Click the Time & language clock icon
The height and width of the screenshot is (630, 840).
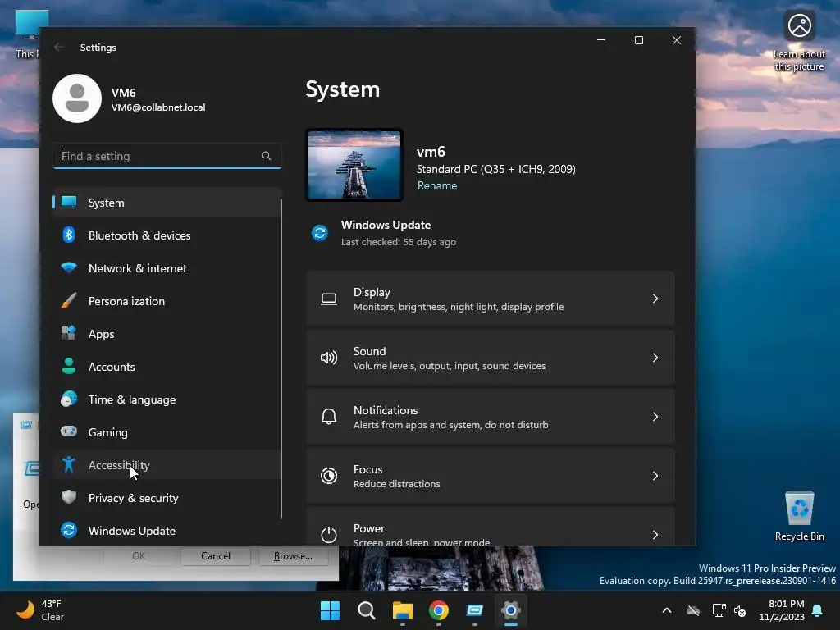tap(69, 399)
